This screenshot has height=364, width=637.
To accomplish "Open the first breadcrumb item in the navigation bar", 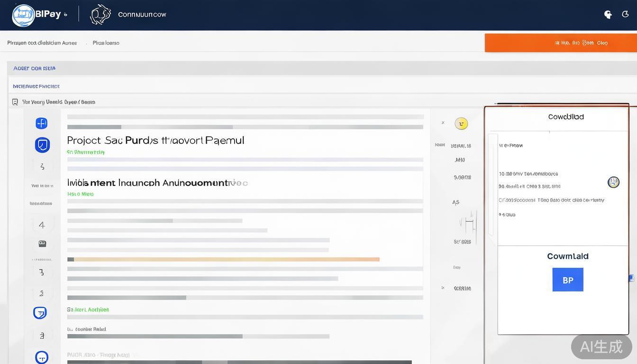I will 42,43.
